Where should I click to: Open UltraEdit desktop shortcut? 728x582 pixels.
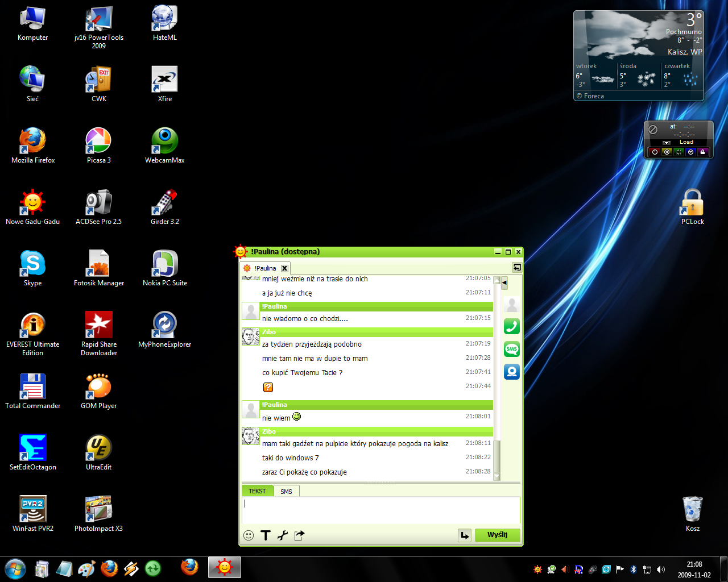tap(99, 452)
